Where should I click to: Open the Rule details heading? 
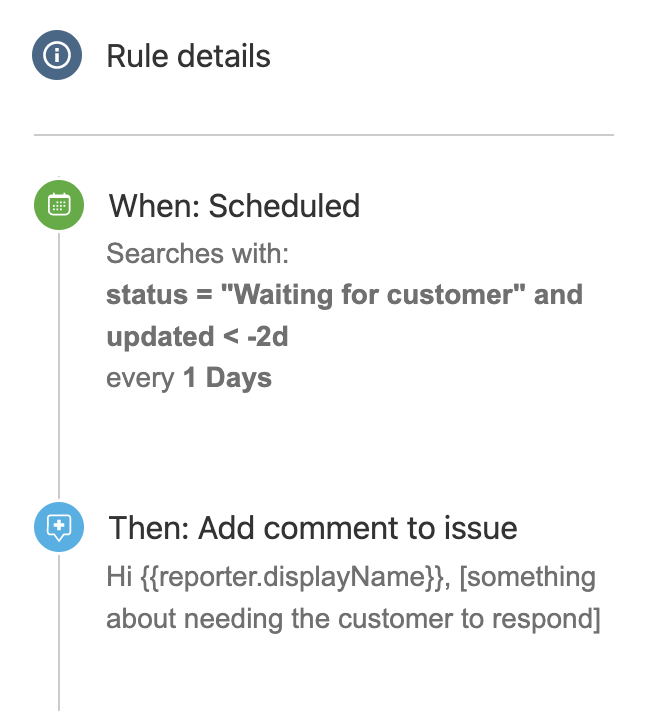point(188,56)
